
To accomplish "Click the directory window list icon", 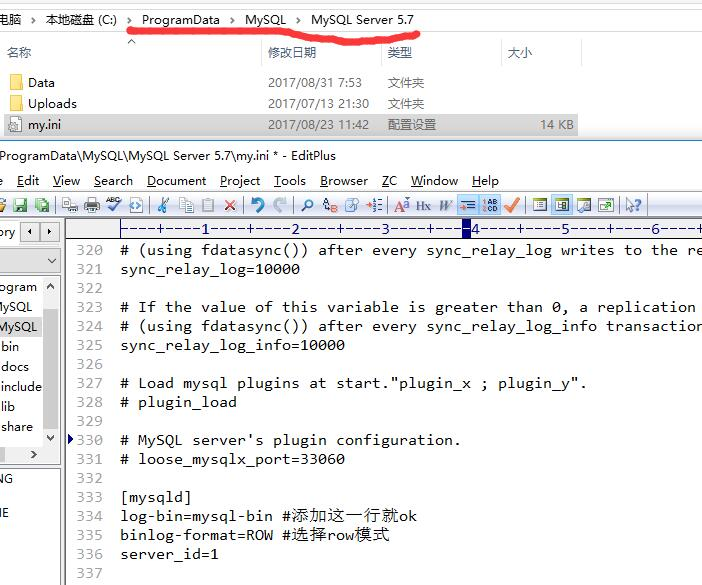I will 540,205.
